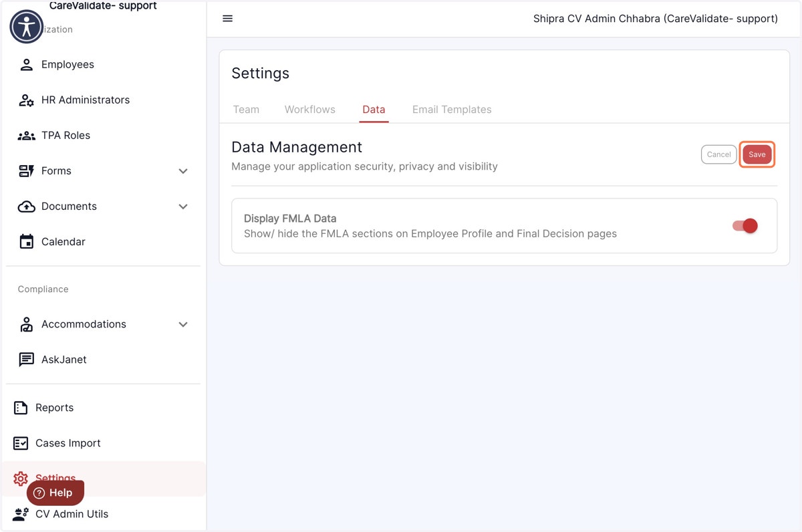802x532 pixels.
Task: Click the TPA Roles group icon
Action: [26, 136]
